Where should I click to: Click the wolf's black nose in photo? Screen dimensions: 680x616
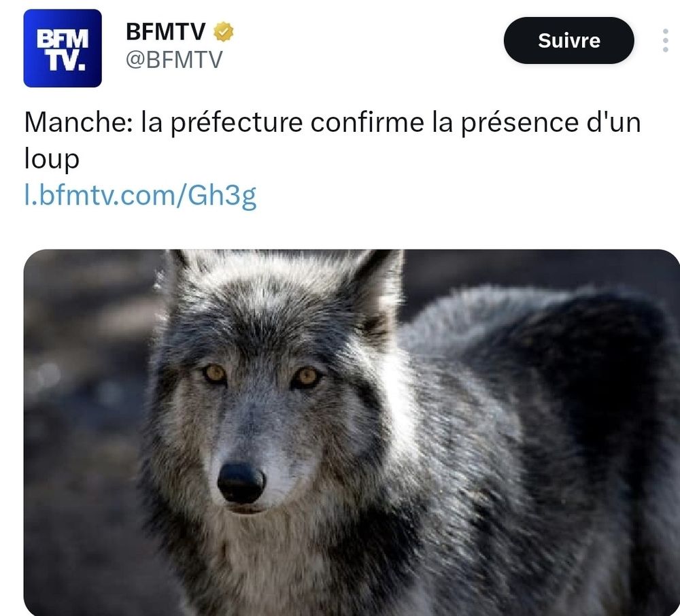tap(241, 483)
